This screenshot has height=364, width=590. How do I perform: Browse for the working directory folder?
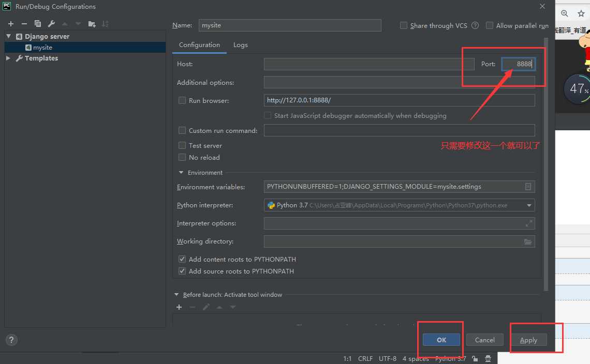coord(528,241)
